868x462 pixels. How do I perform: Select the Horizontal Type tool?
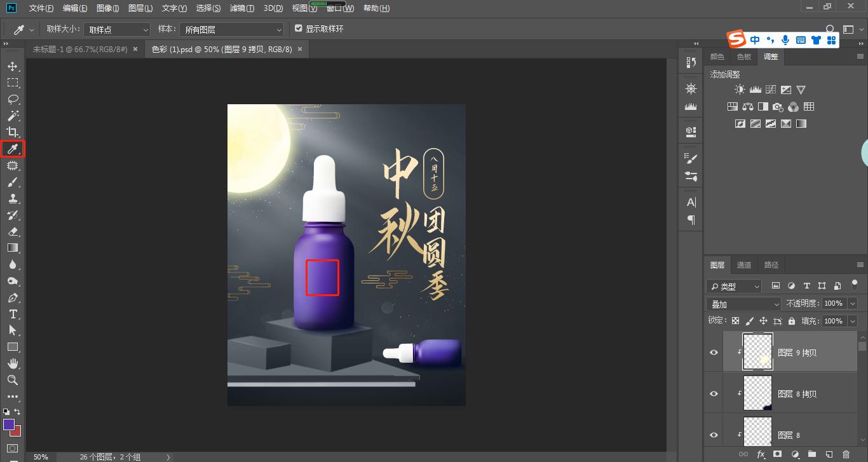click(13, 313)
